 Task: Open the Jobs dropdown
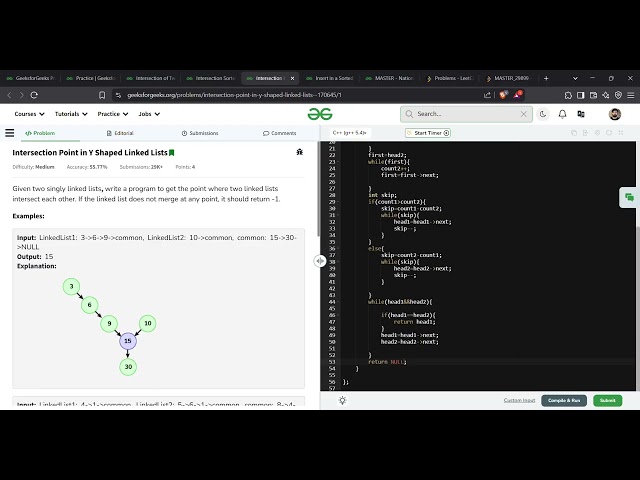point(149,114)
